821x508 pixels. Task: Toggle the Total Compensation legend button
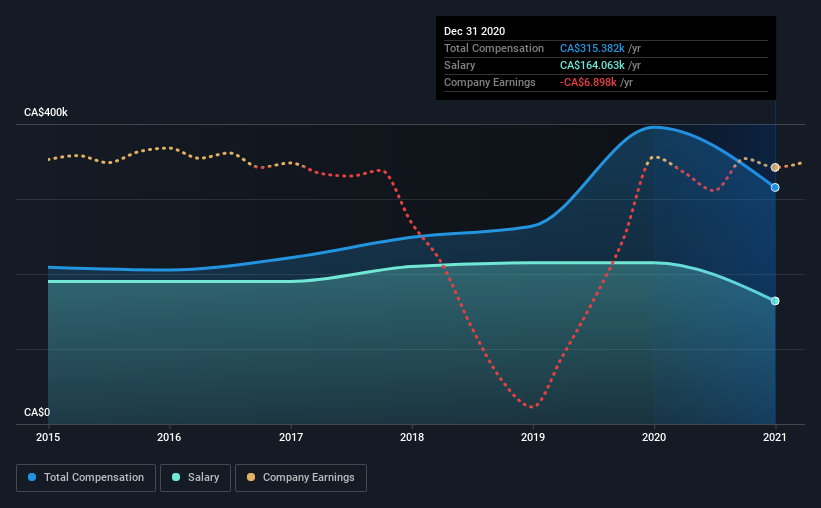[x=86, y=478]
